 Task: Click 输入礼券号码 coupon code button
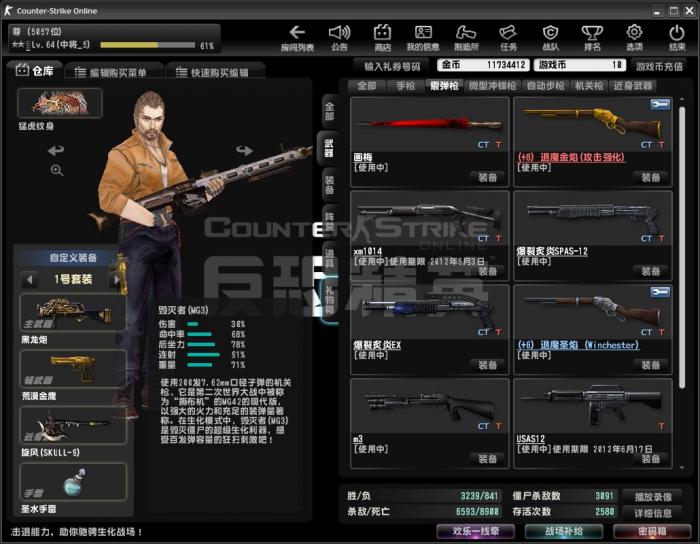pos(392,66)
